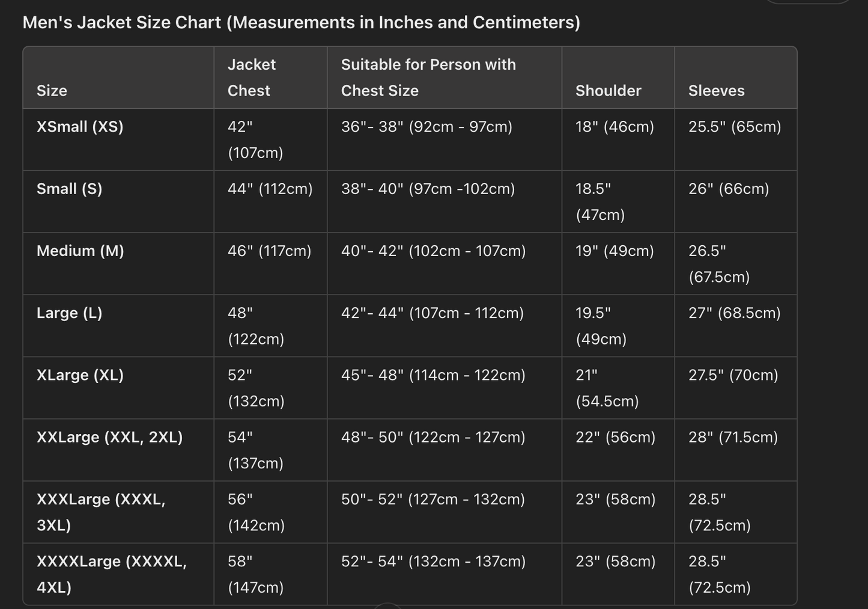This screenshot has height=609, width=868.
Task: Select the 22" (56cm) shoulder value
Action: [615, 437]
